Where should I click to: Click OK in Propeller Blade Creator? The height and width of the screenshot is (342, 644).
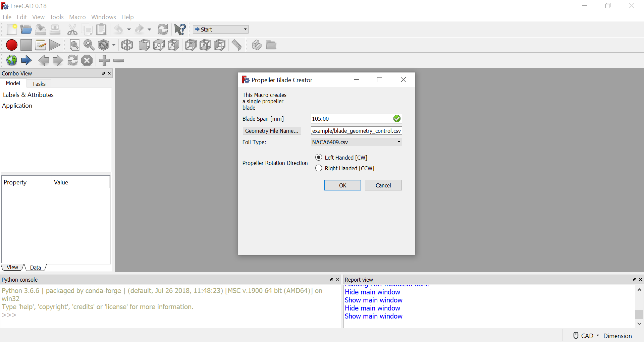click(343, 185)
